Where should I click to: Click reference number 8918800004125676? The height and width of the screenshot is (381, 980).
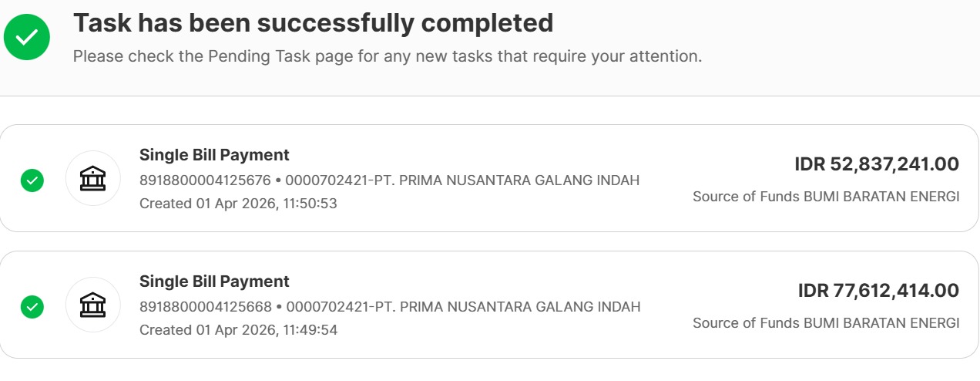click(x=205, y=180)
